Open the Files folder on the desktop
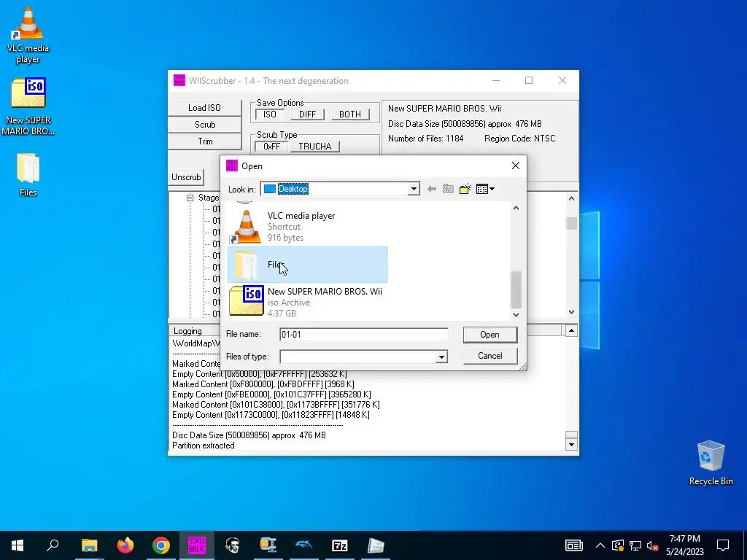Image resolution: width=747 pixels, height=560 pixels. point(28,175)
